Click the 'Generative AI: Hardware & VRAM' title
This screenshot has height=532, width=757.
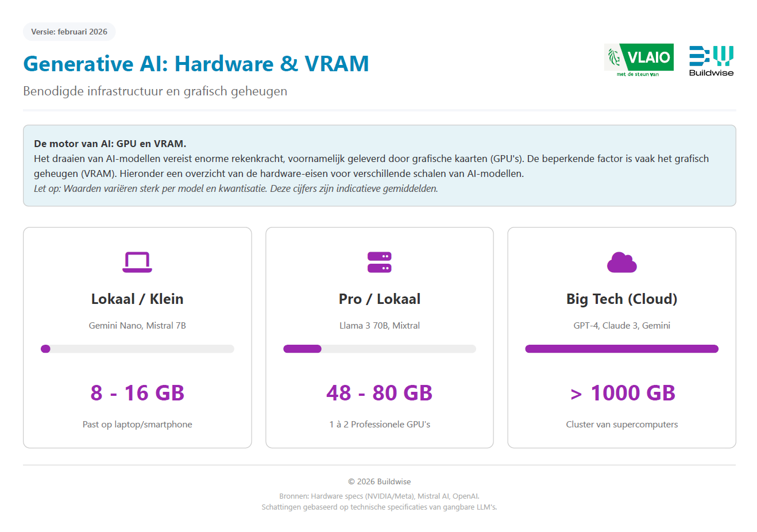(x=196, y=63)
